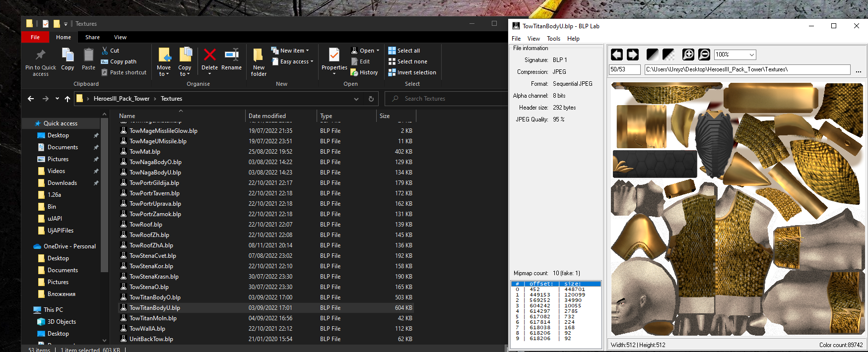The image size is (868, 352).
Task: Open Downloads in navigation pane
Action: (62, 183)
